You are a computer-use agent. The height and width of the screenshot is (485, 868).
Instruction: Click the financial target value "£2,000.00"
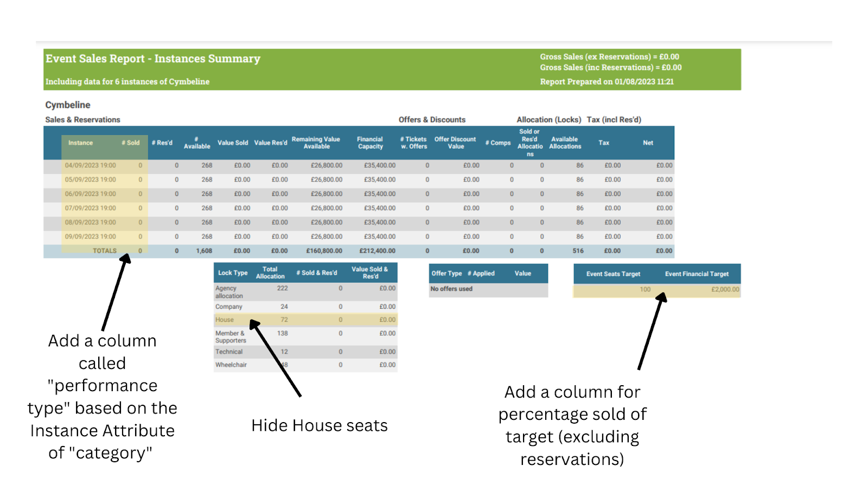pyautogui.click(x=725, y=290)
